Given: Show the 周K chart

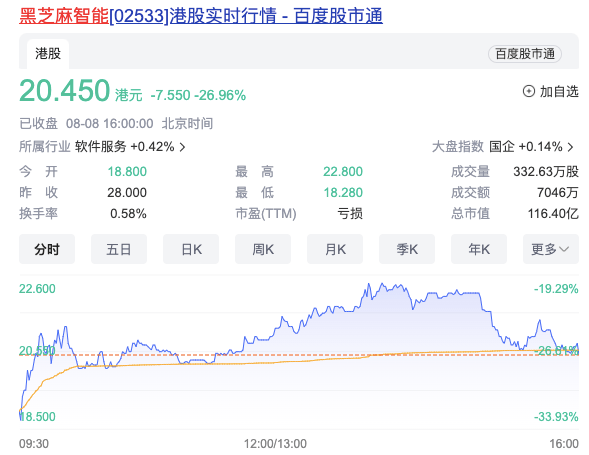Looking at the screenshot, I should point(263,249).
